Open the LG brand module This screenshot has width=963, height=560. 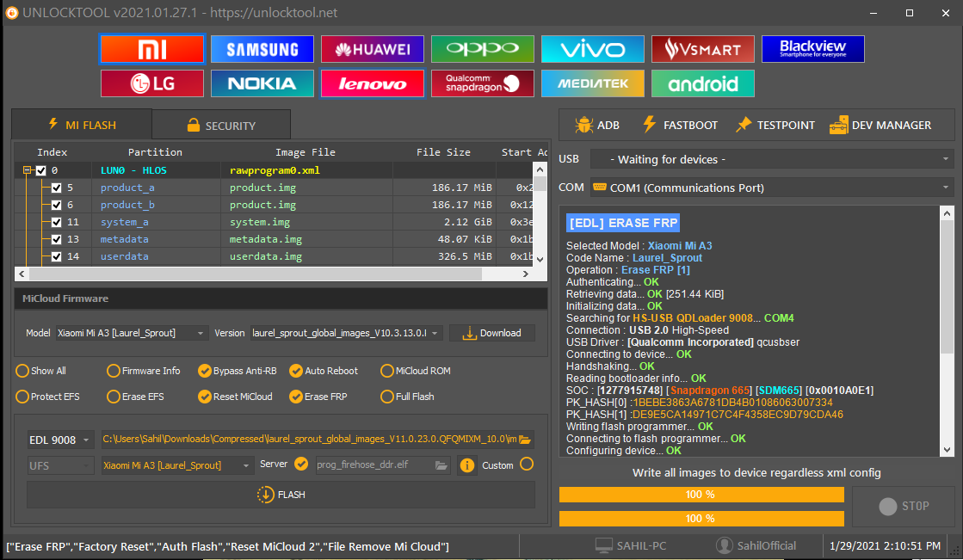coord(151,83)
